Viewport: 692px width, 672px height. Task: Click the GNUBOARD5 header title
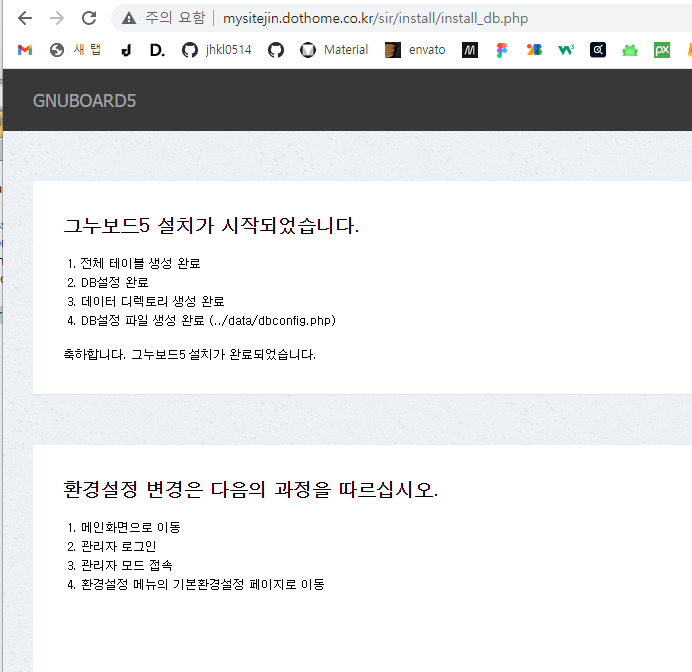84,101
